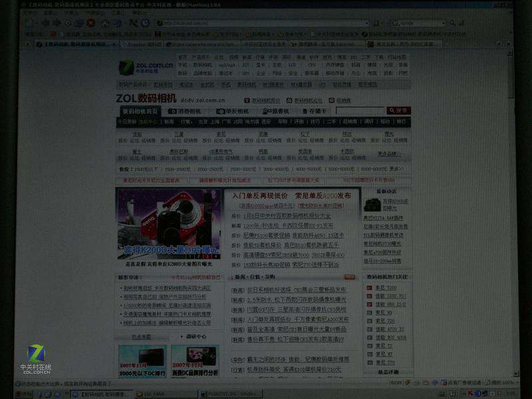The width and height of the screenshot is (532, 399).
Task: Click the 2000元以下DC排行 thumbnail
Action: click(142, 361)
